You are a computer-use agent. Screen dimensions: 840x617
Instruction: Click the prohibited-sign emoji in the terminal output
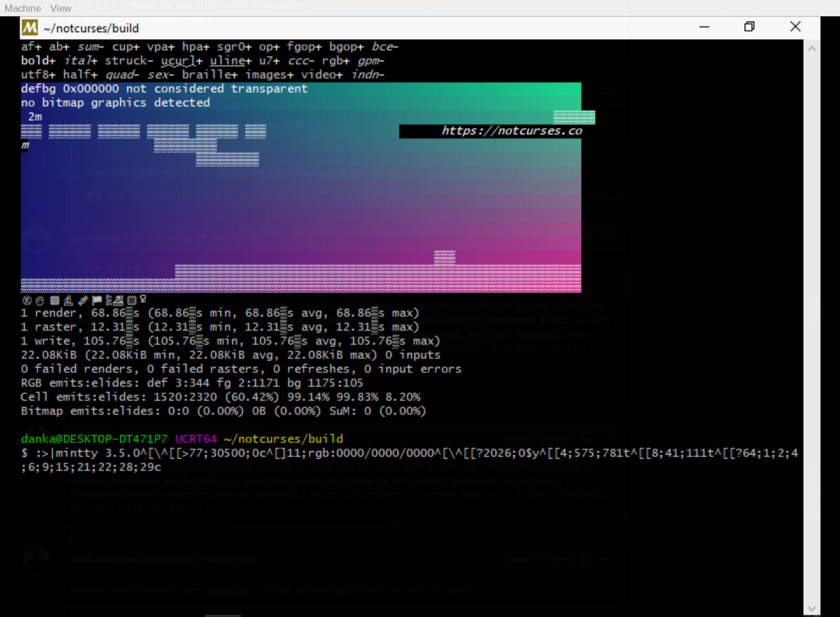(x=27, y=300)
